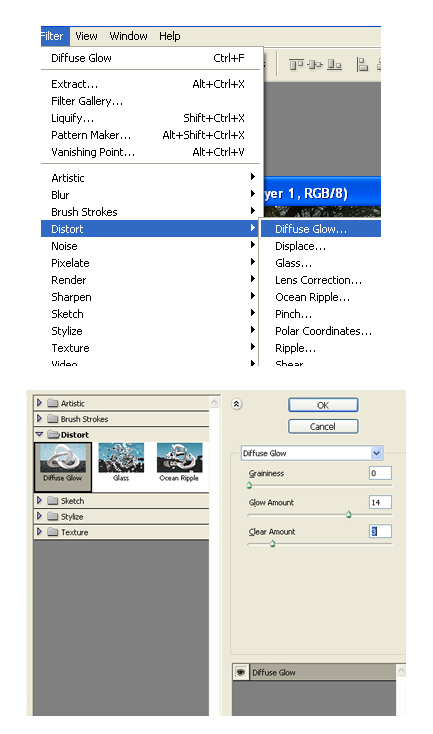Click the Clear Amount slider handle
The height and width of the screenshot is (734, 433).
(272, 543)
